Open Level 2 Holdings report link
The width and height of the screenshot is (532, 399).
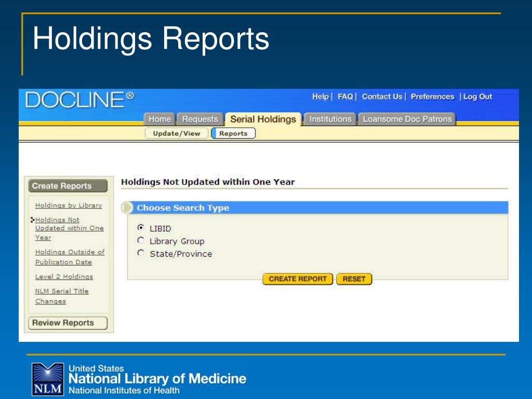tap(64, 276)
